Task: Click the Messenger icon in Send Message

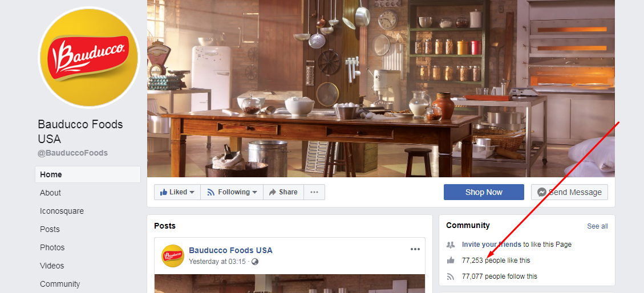Action: 542,192
